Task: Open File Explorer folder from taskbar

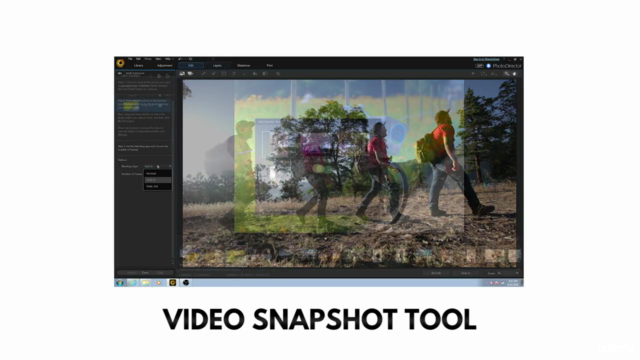Action: click(x=146, y=282)
